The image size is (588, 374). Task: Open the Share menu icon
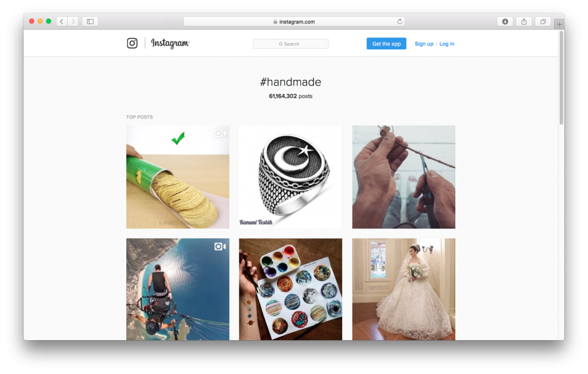[524, 21]
